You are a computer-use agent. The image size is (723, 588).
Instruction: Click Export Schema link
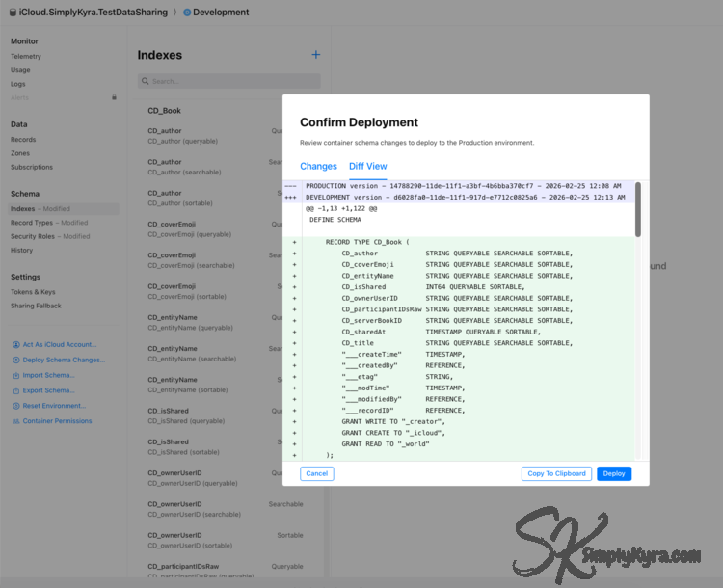[48, 390]
